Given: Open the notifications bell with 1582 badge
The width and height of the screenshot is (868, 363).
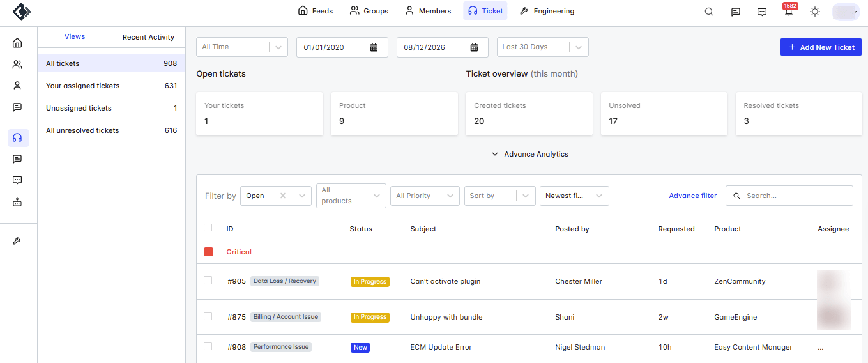Looking at the screenshot, I should (x=789, y=11).
